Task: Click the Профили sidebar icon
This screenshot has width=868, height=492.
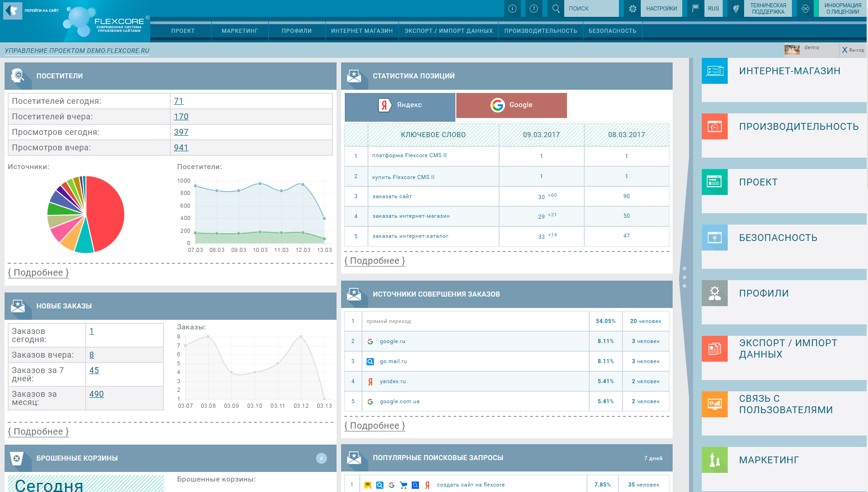Action: (715, 293)
